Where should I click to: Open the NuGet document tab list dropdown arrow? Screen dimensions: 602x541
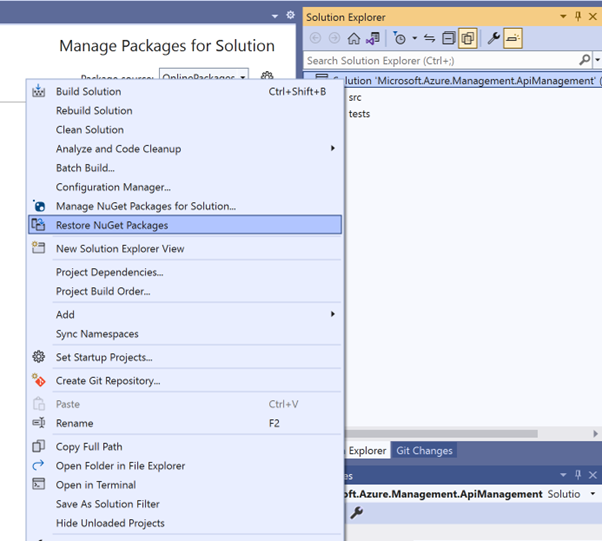click(275, 16)
